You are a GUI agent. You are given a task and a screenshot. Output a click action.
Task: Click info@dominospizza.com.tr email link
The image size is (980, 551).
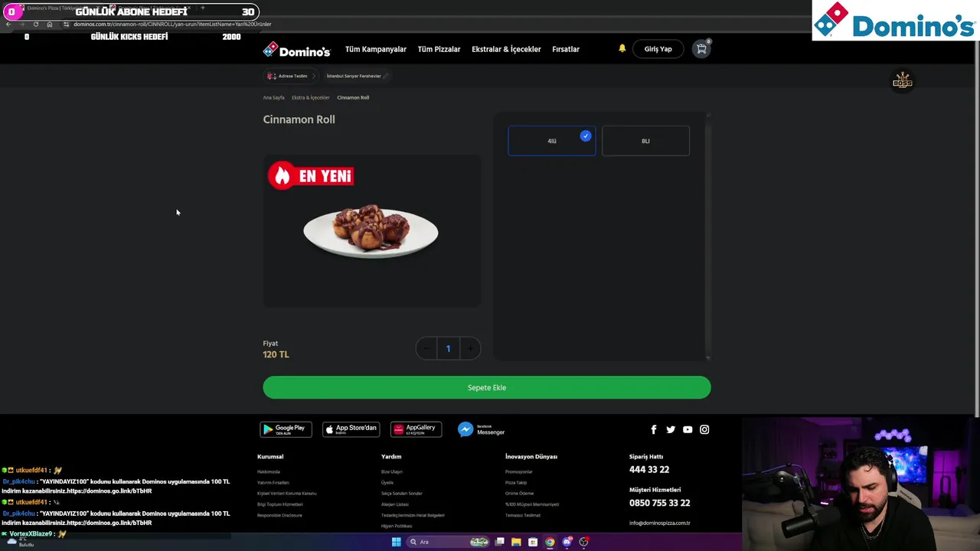[x=660, y=523]
